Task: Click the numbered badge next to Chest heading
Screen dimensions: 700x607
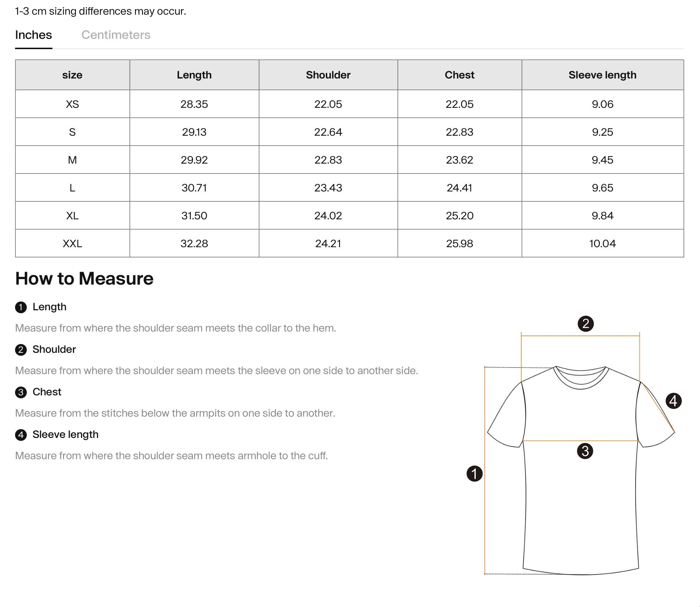Action: [21, 392]
